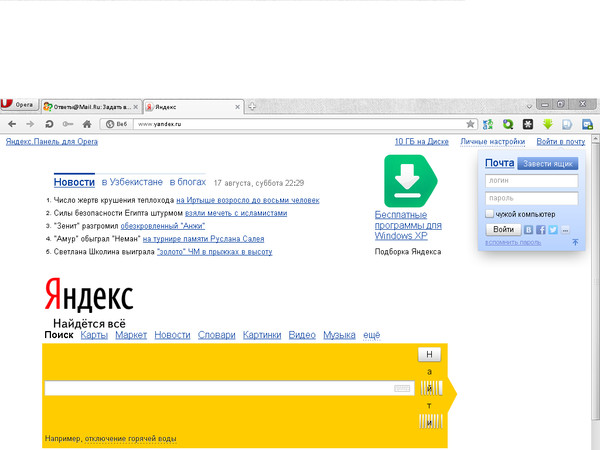Screen dimensions: 600x450
Task: Open Личные настройки dropdown link
Action: tap(492, 142)
